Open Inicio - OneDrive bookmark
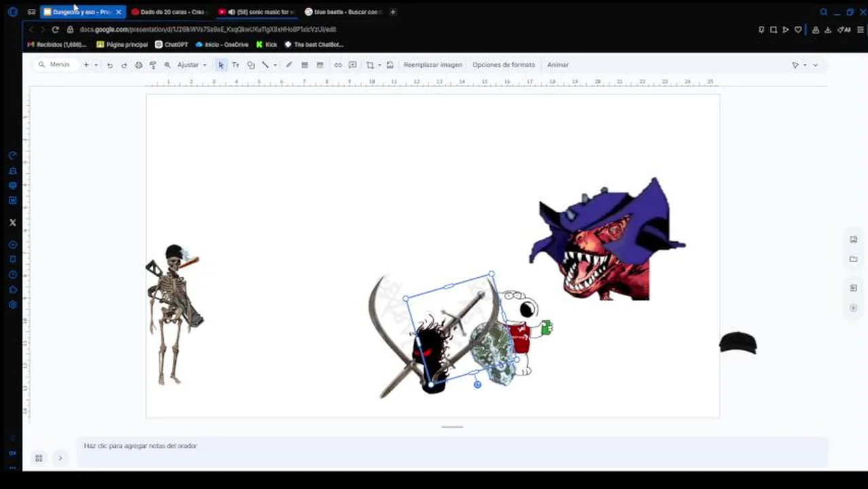The height and width of the screenshot is (489, 868). 221,45
